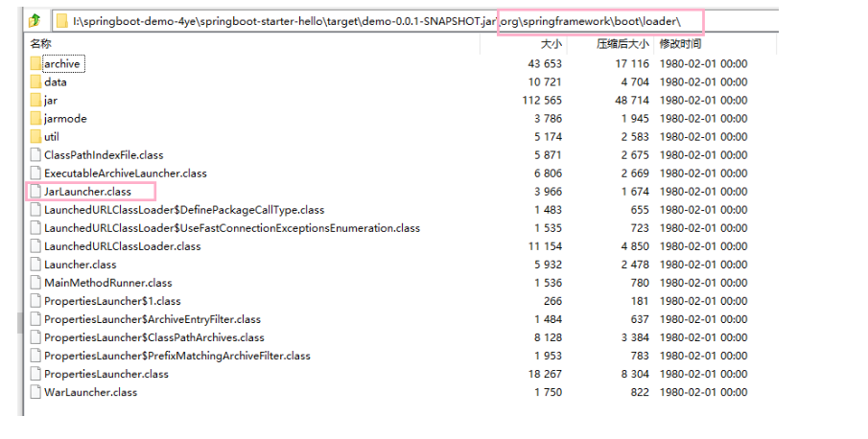Select MainMethodRunner.class file name
Viewport: 868px width, 439px height.
coord(108,283)
